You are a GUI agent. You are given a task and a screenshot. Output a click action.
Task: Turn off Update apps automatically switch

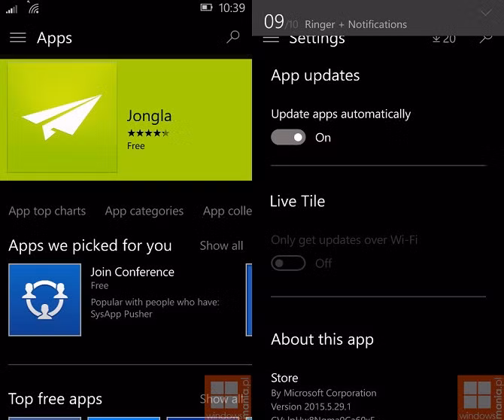tap(288, 138)
